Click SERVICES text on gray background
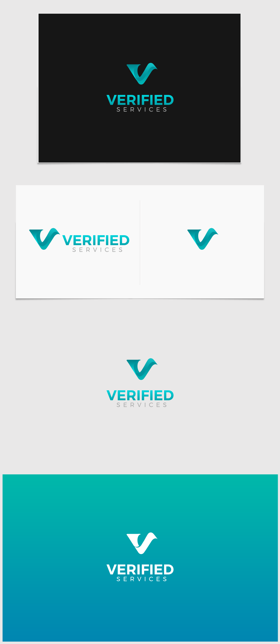 [x=142, y=405]
